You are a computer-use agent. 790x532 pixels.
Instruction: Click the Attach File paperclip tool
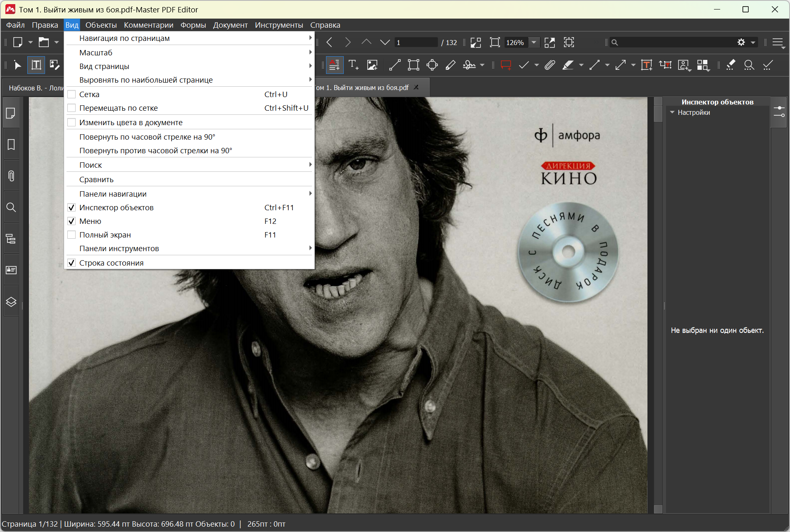(x=550, y=65)
